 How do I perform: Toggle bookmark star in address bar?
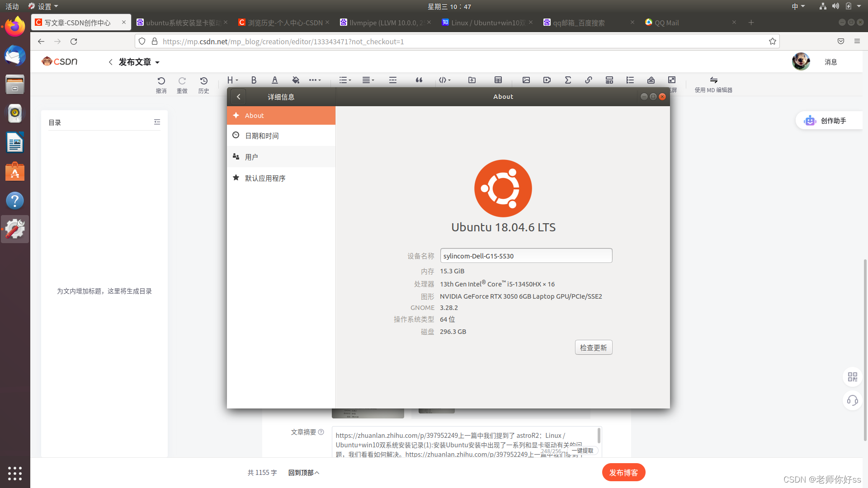click(x=773, y=42)
